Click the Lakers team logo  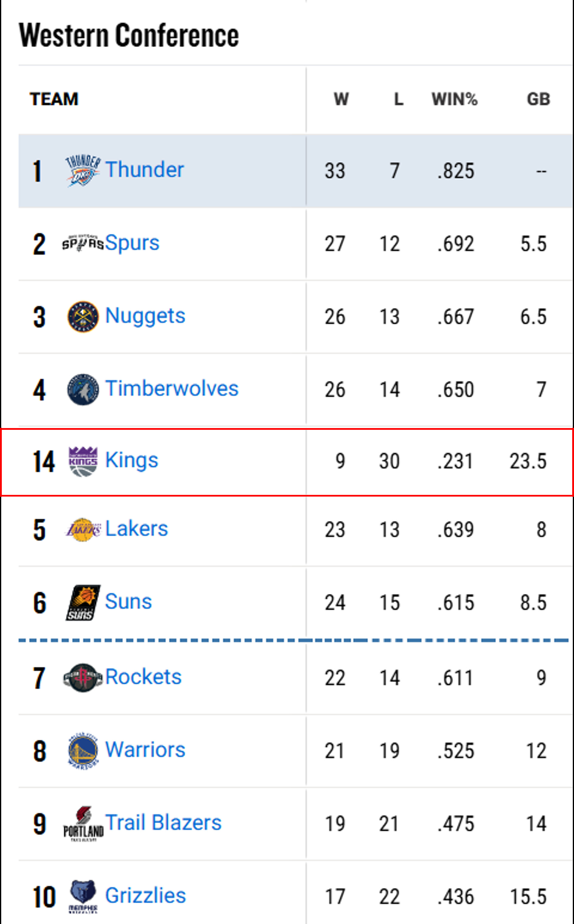[x=83, y=530]
